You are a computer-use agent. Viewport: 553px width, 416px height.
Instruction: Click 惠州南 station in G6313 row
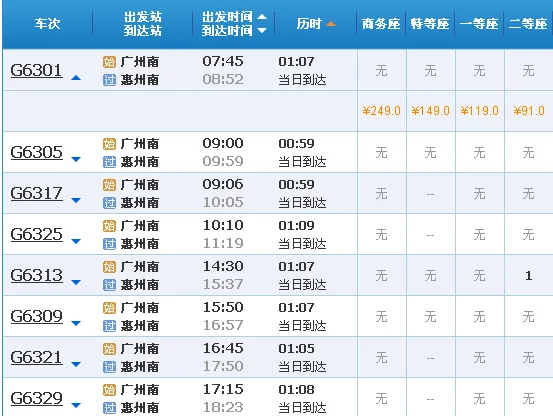point(140,285)
